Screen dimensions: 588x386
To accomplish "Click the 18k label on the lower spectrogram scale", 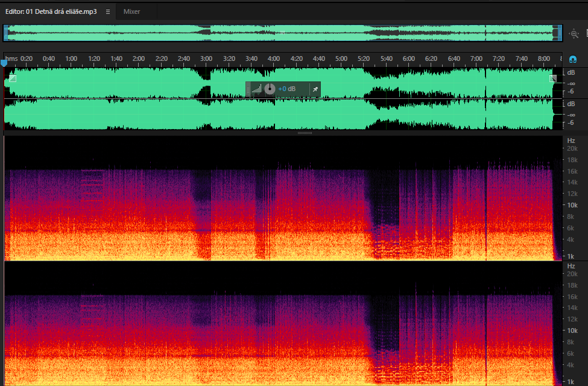I will tap(572, 285).
